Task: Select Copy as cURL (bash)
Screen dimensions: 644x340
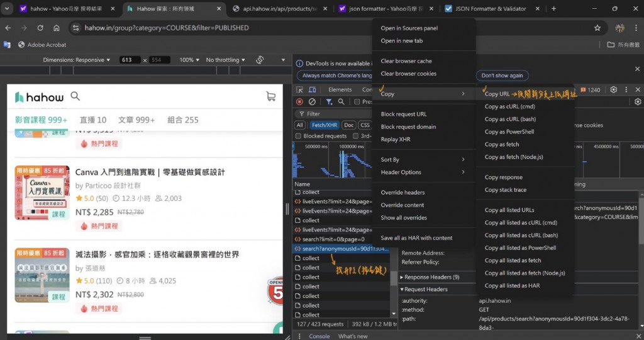Action: (x=525, y=119)
